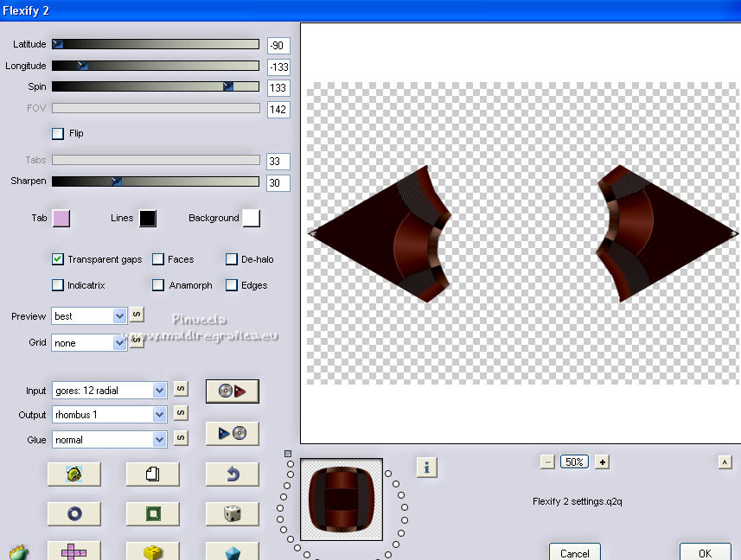Click the up-caret button at preview right
The width and height of the screenshot is (741, 560).
(x=725, y=462)
